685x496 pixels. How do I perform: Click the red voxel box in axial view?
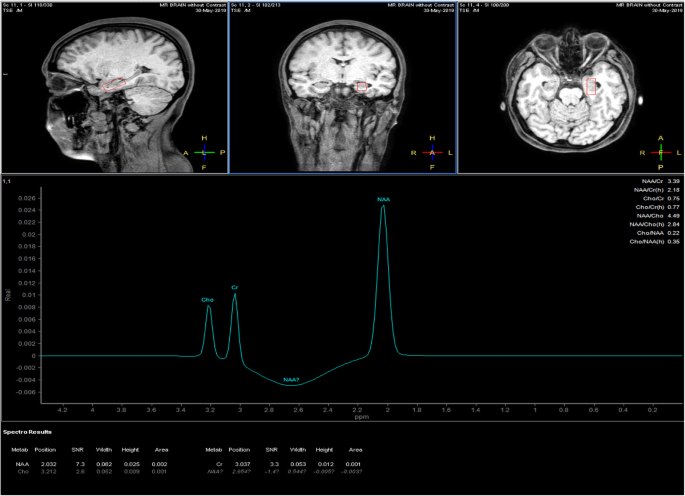tap(590, 86)
